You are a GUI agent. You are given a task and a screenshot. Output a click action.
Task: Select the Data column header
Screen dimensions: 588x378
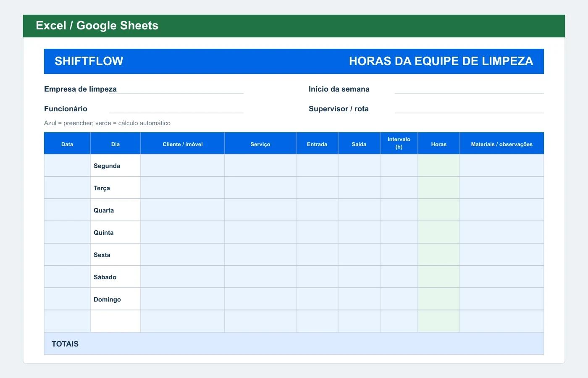pos(67,144)
